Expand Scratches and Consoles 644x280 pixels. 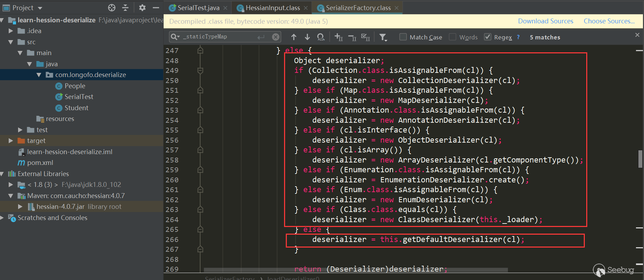(x=2, y=218)
